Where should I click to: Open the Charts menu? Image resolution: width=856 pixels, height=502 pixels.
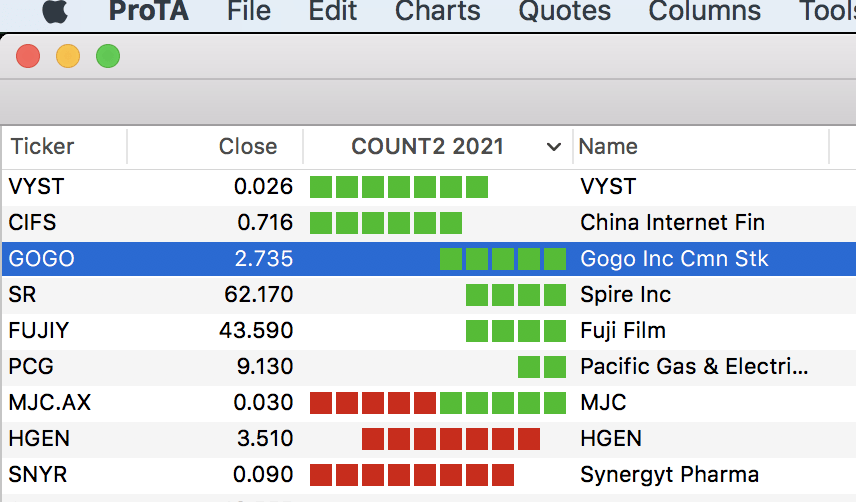(437, 11)
